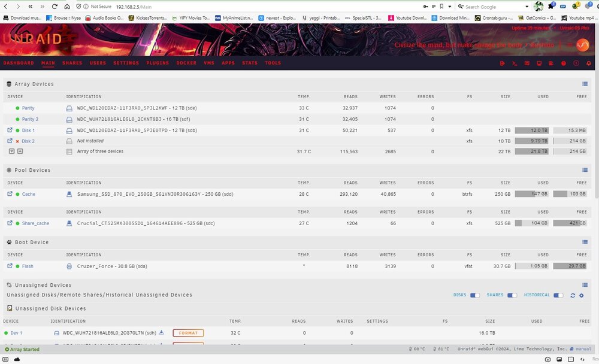Click the orange Unraid Connect avatar icon
The image size is (599, 364).
[x=583, y=45]
